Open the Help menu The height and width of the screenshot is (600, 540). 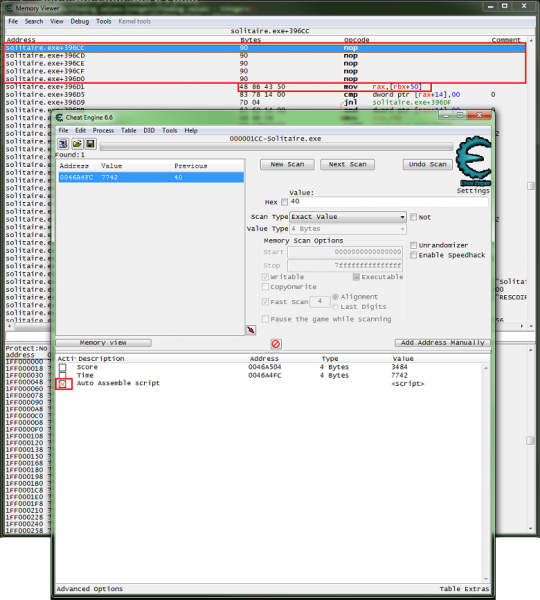point(191,130)
